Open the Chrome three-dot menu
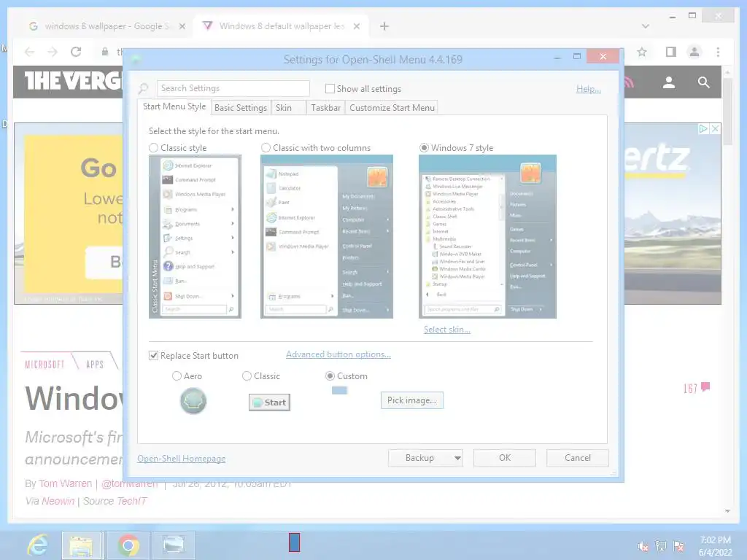This screenshot has height=560, width=747. 718,52
